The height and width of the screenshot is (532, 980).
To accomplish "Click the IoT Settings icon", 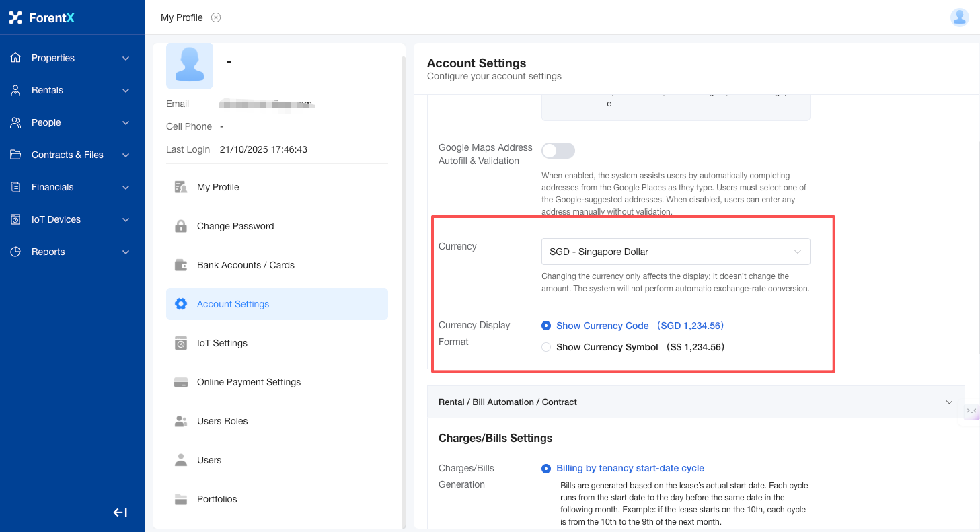I will 181,343.
